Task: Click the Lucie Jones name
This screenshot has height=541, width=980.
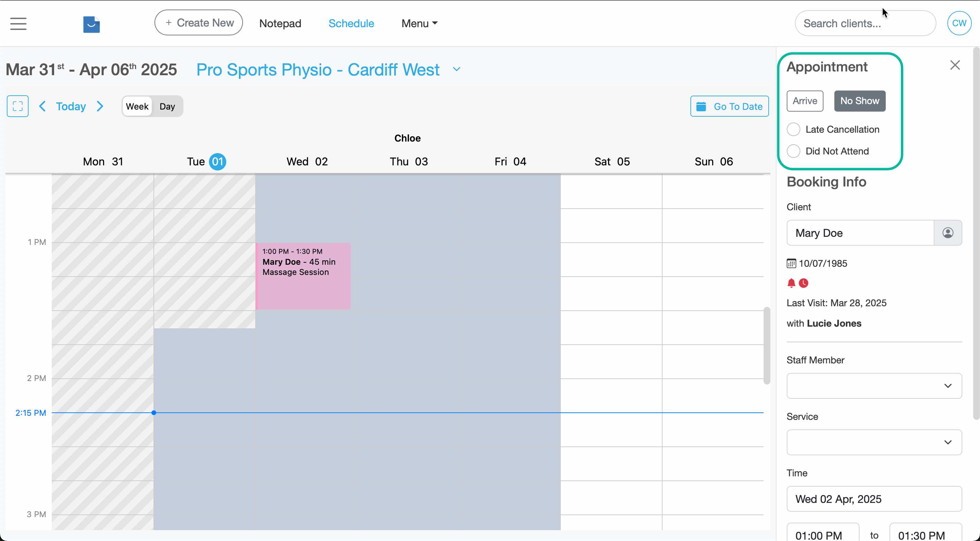Action: pos(834,323)
